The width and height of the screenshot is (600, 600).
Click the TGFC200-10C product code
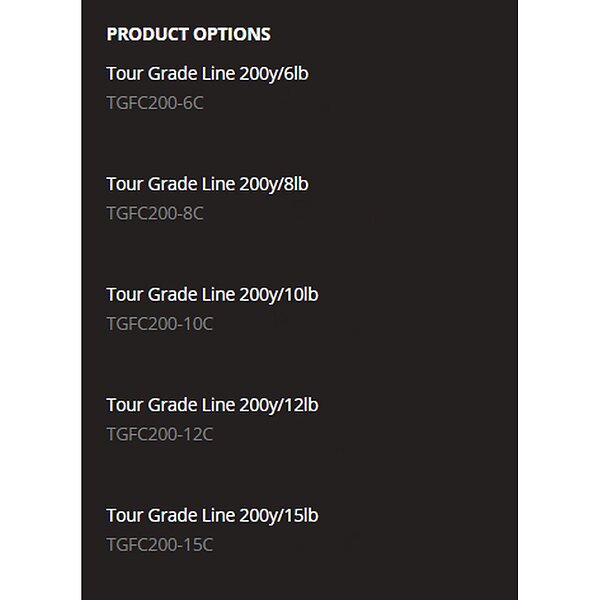click(x=160, y=324)
